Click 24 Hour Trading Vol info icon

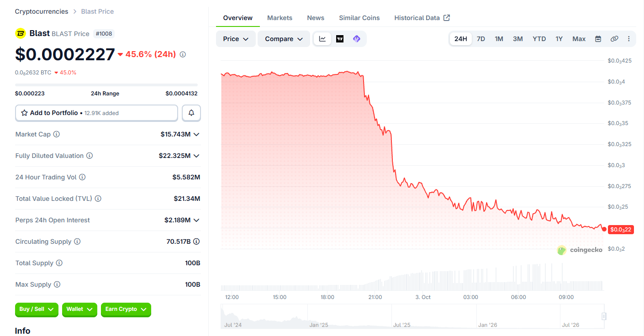(82, 177)
